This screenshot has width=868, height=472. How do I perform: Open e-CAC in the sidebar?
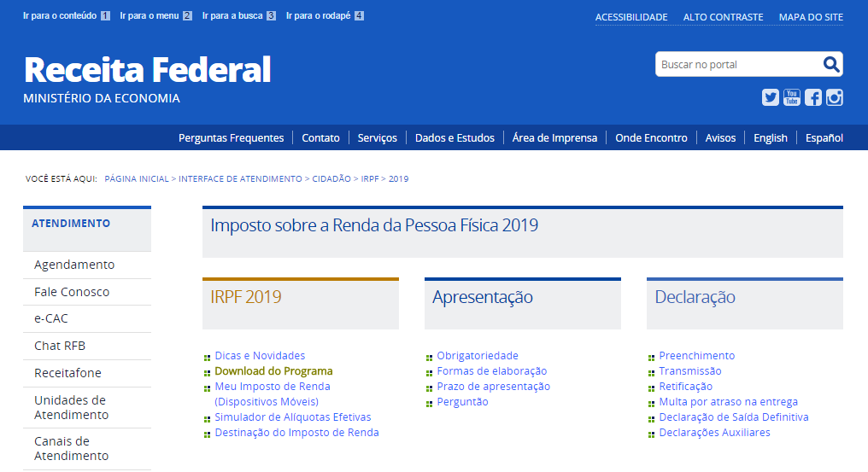(87, 318)
